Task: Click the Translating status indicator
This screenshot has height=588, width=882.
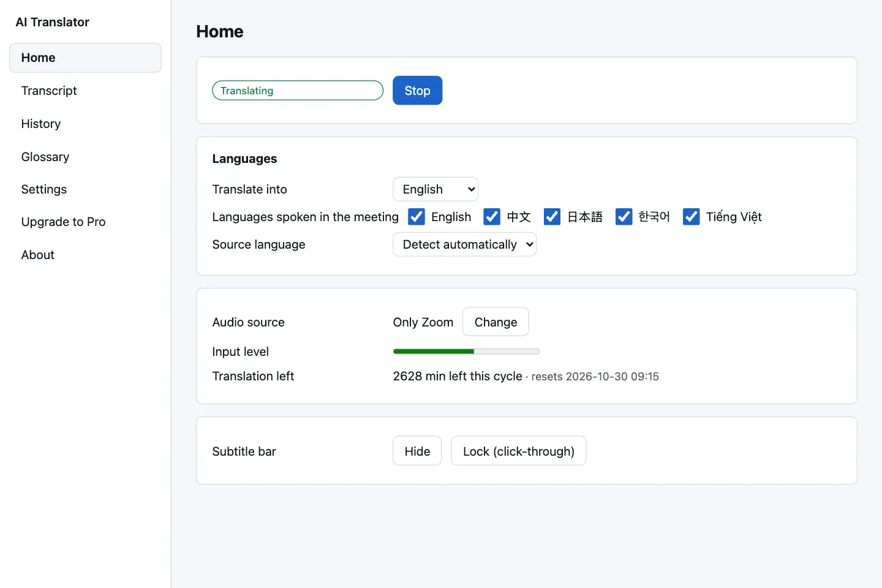Action: click(x=298, y=91)
